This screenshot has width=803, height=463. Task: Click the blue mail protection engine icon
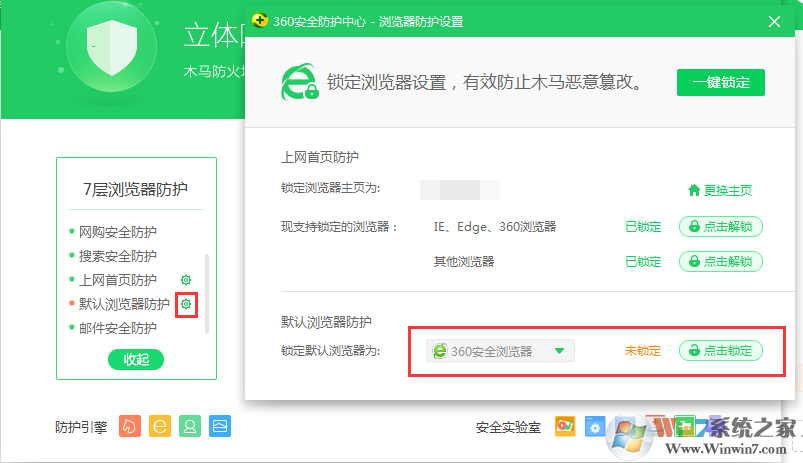pyautogui.click(x=220, y=426)
